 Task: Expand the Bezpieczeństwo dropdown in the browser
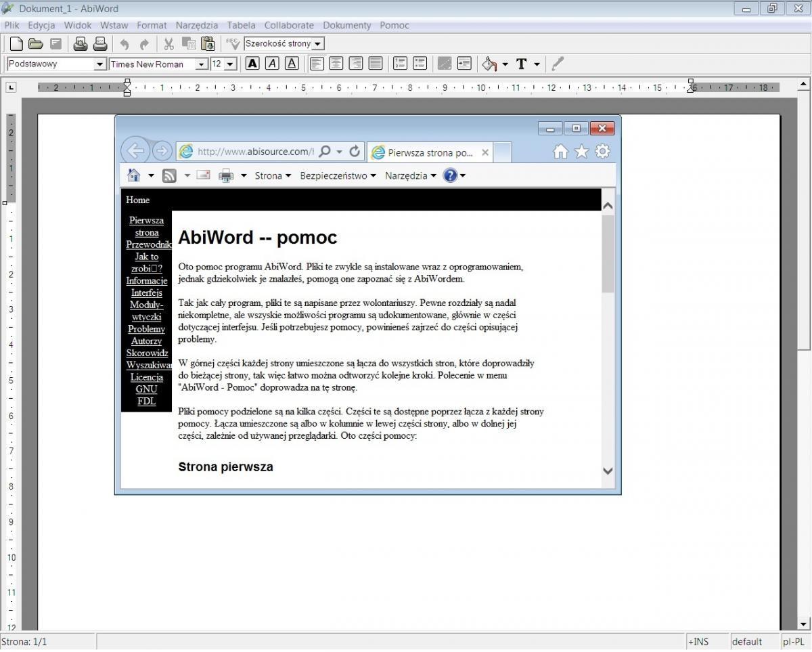point(338,176)
